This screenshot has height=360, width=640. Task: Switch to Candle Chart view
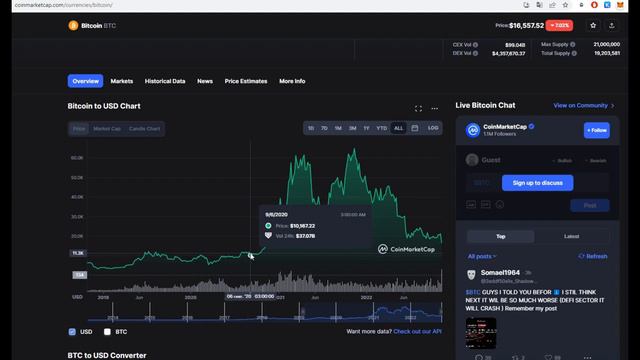point(144,129)
